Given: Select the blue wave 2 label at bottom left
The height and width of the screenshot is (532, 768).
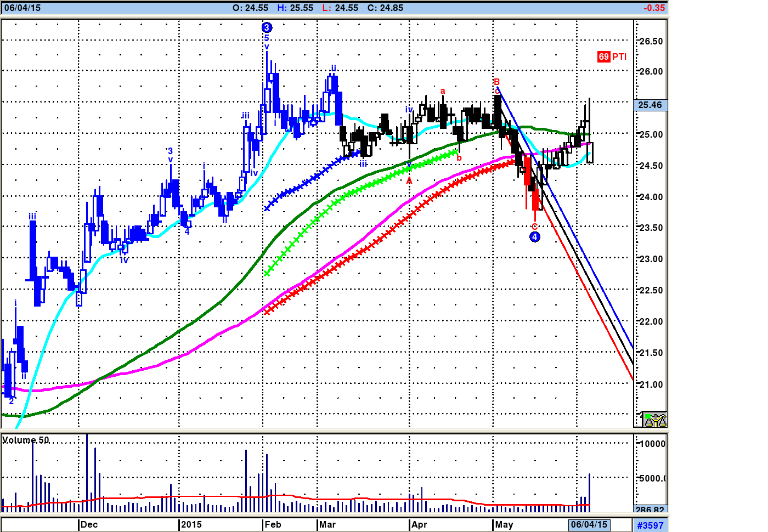Looking at the screenshot, I should 11,401.
